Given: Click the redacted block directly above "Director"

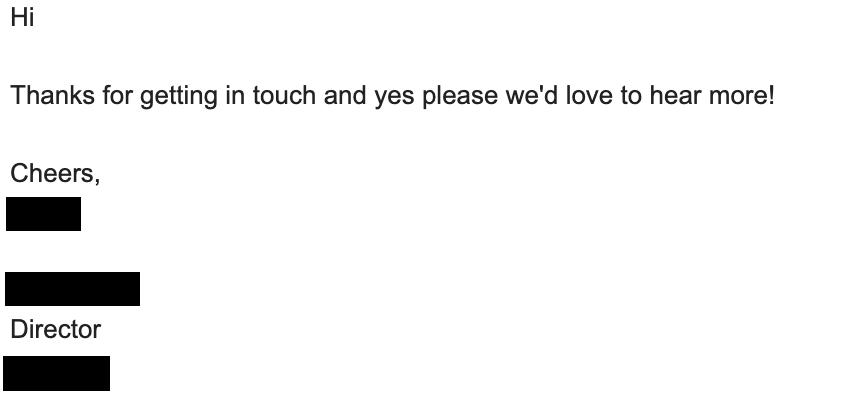Looking at the screenshot, I should pos(72,288).
